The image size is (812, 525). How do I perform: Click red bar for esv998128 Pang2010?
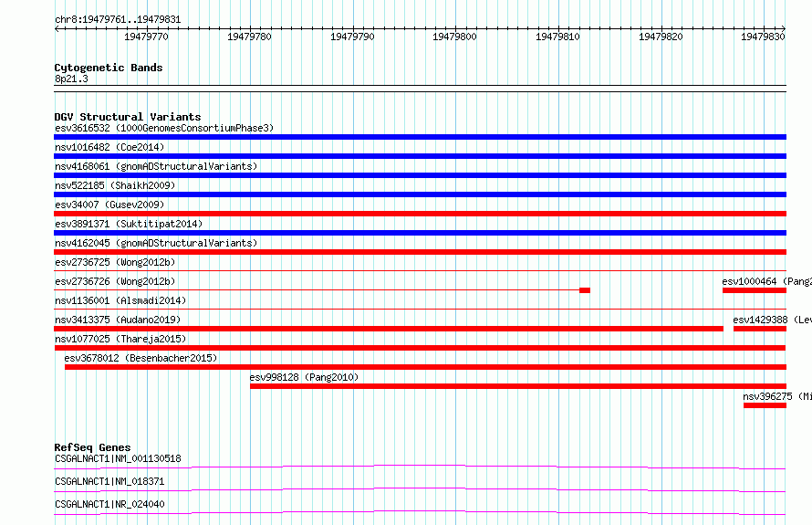click(x=518, y=386)
